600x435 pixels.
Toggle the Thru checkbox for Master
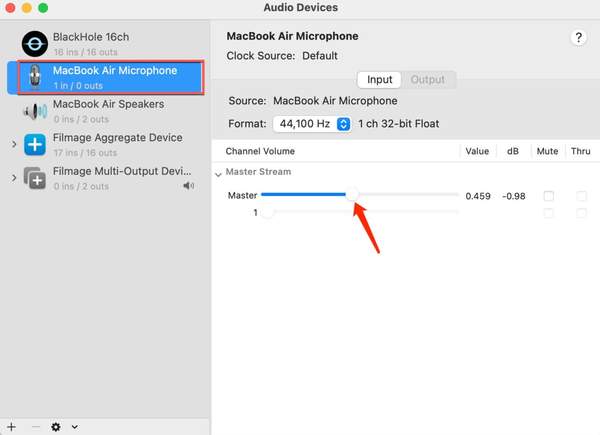(581, 196)
